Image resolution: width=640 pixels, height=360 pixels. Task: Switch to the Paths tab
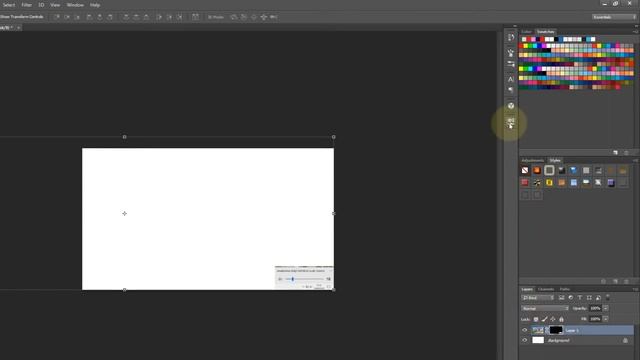(x=564, y=289)
